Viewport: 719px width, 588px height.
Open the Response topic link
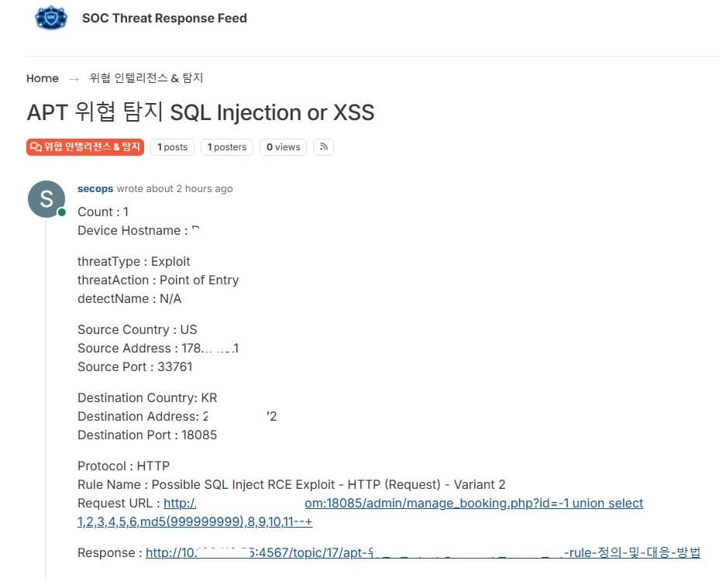[310, 553]
